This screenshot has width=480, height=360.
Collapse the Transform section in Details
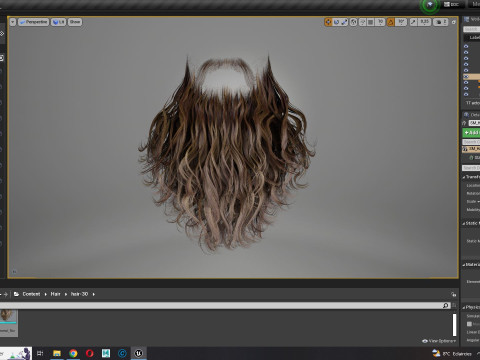tap(464, 177)
